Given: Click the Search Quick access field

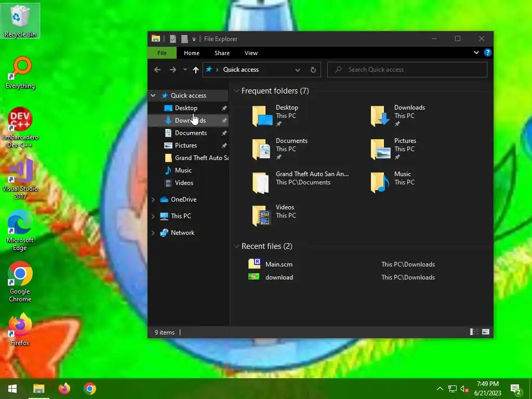Looking at the screenshot, I should coord(407,70).
